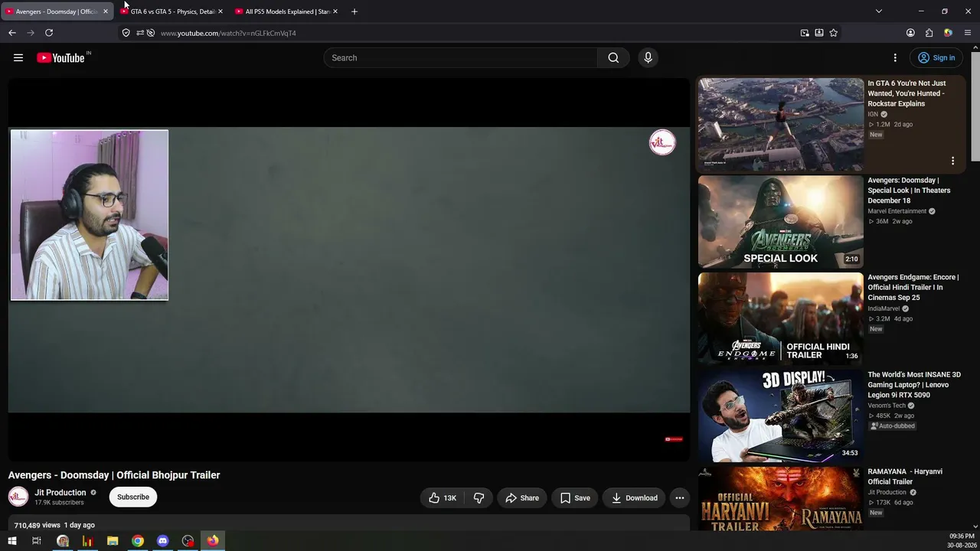980x551 pixels.
Task: Open the Firefox application menu
Action: coord(967,33)
